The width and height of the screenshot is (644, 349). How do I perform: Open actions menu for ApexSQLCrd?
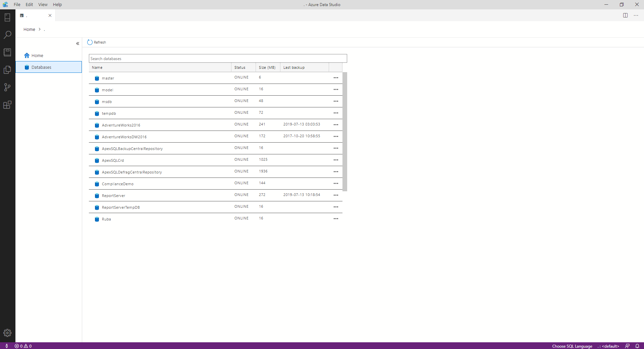pos(336,160)
